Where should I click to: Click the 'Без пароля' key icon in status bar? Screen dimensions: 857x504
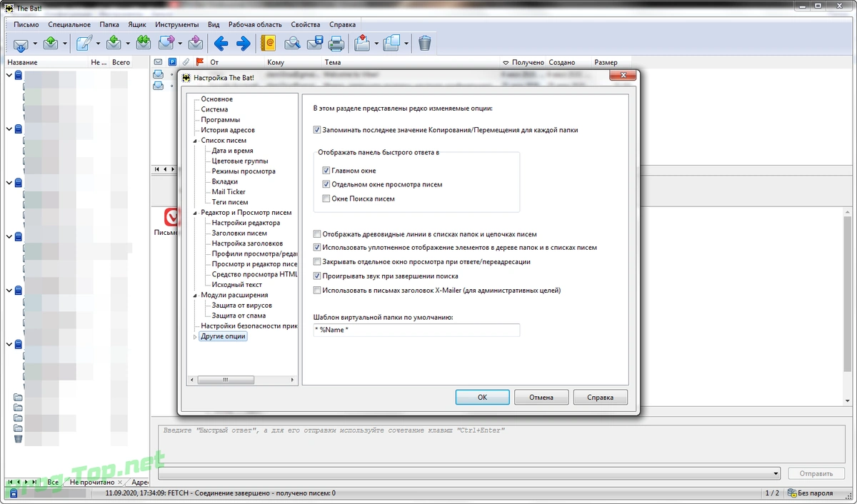pos(793,493)
